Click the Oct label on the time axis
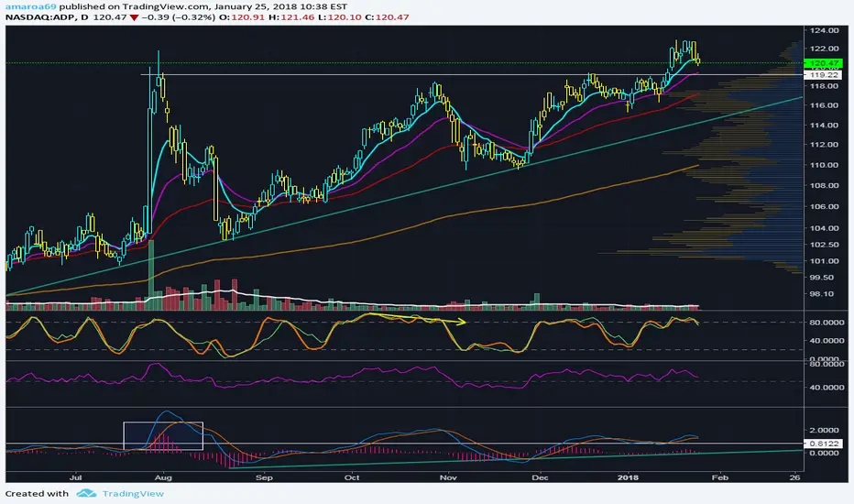This screenshot has width=854, height=504. 352,477
